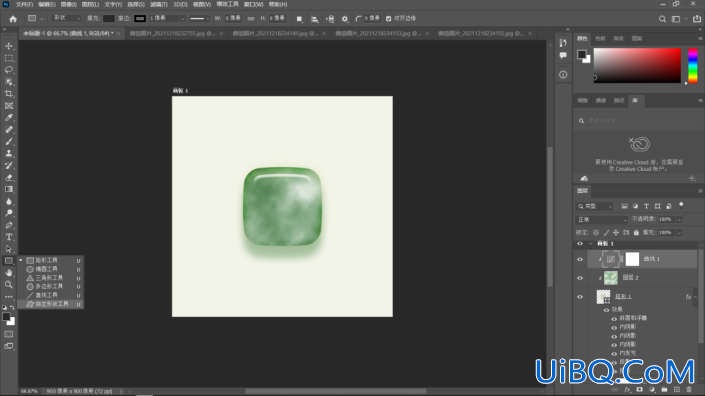The width and height of the screenshot is (705, 396).
Task: Select the Crop tool
Action: pyautogui.click(x=9, y=93)
